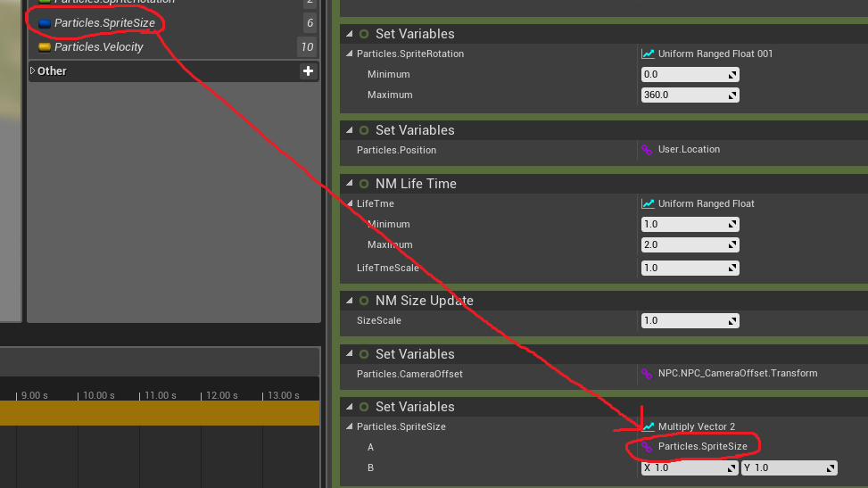Click the Multiply Vector 2 graph icon

point(648,426)
